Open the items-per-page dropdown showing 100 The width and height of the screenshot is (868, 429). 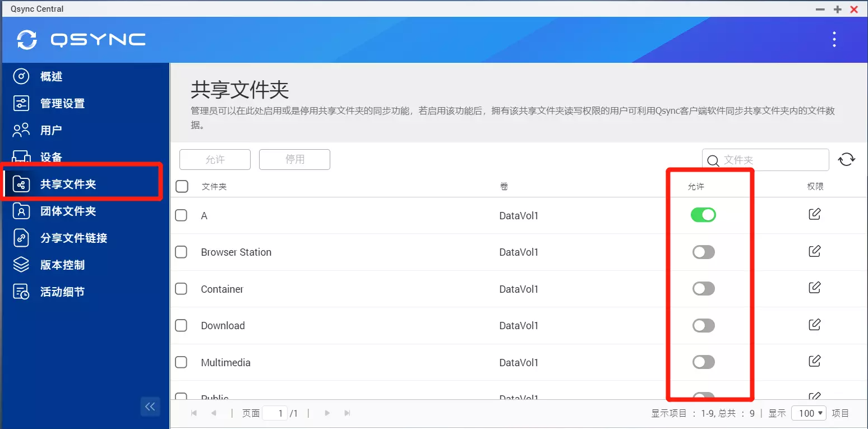tap(809, 413)
